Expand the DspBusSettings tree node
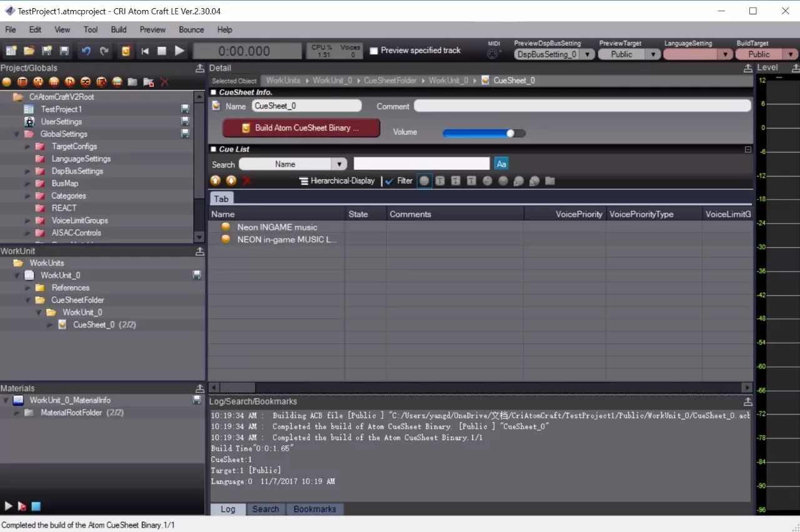The height and width of the screenshot is (532, 800). 27,171
